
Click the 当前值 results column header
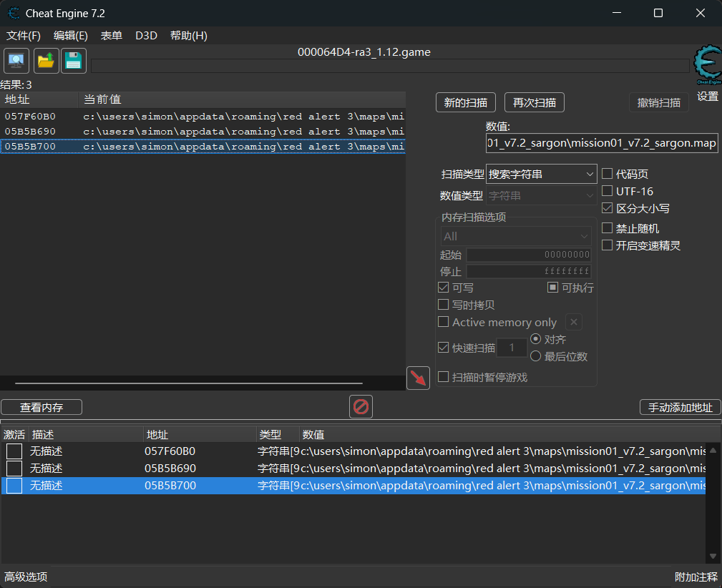coord(242,99)
